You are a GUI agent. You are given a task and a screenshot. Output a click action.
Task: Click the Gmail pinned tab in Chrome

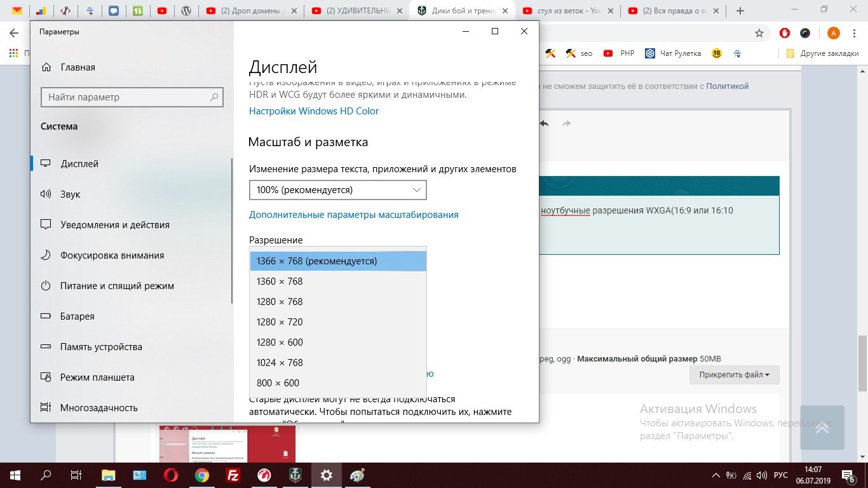coord(17,11)
